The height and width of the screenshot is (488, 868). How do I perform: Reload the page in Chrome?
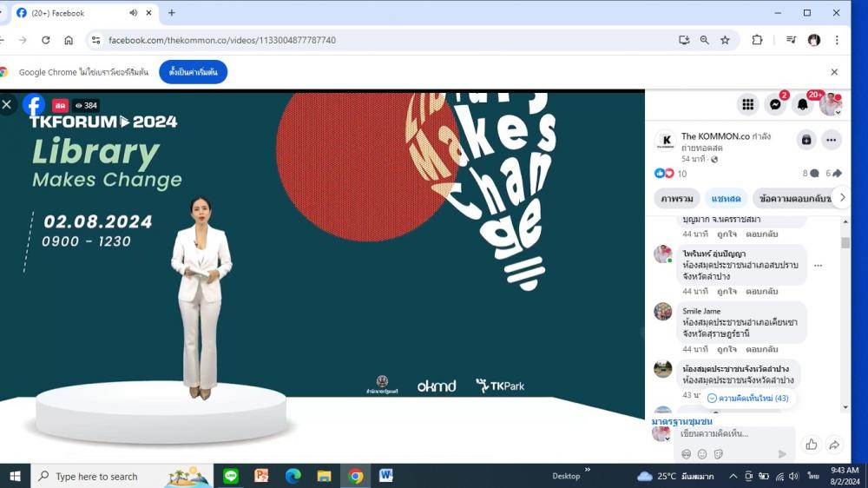pyautogui.click(x=46, y=40)
